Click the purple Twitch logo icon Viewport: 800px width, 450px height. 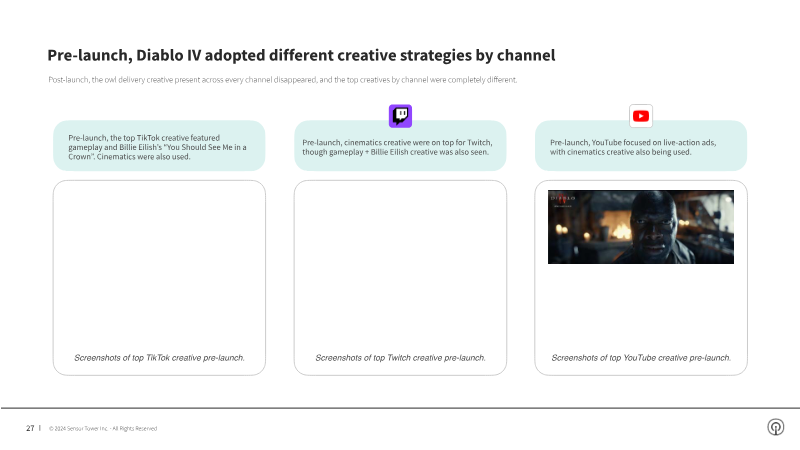coord(400,115)
